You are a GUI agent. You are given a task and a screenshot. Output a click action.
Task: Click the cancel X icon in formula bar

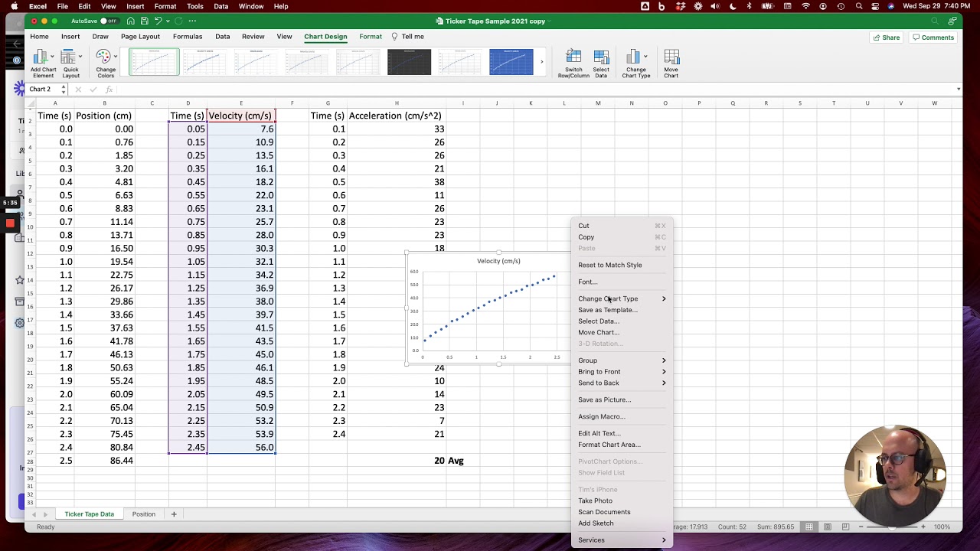[78, 90]
